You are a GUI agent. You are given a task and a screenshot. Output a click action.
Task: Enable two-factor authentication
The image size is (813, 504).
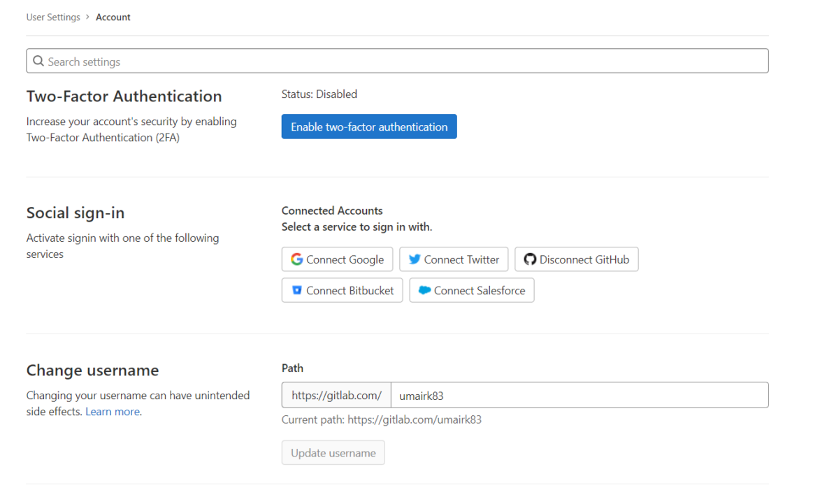point(369,127)
